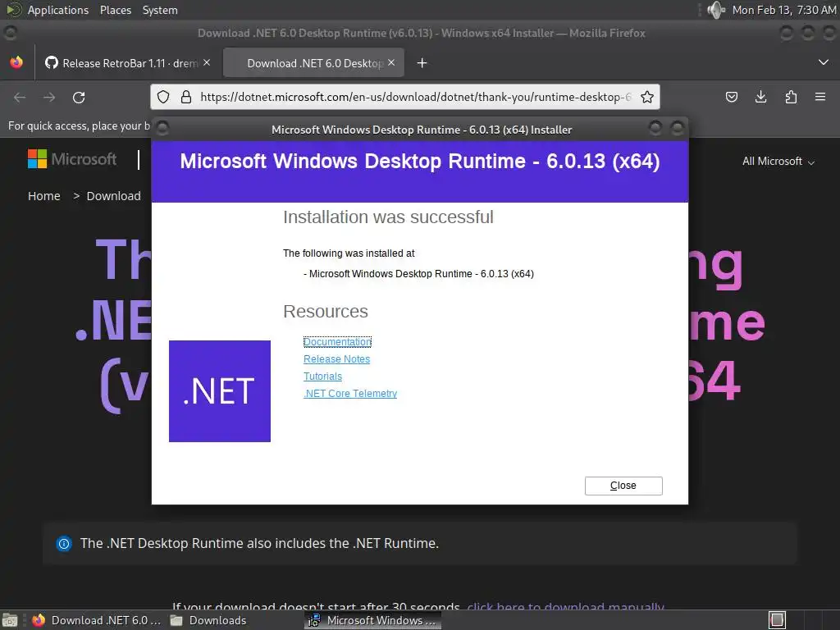Click the show desktop icon in bottom panel

(10, 620)
